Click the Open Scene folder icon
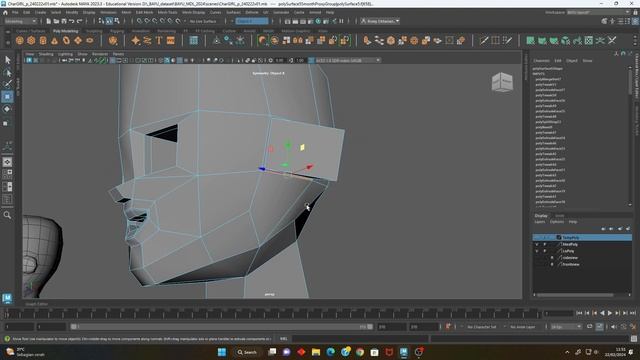This screenshot has height=360, width=640. coord(56,21)
